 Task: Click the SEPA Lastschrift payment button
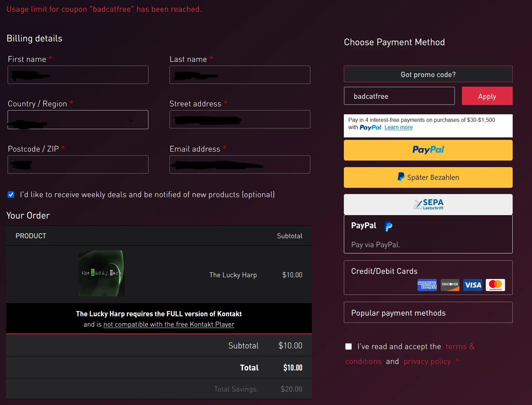click(428, 204)
